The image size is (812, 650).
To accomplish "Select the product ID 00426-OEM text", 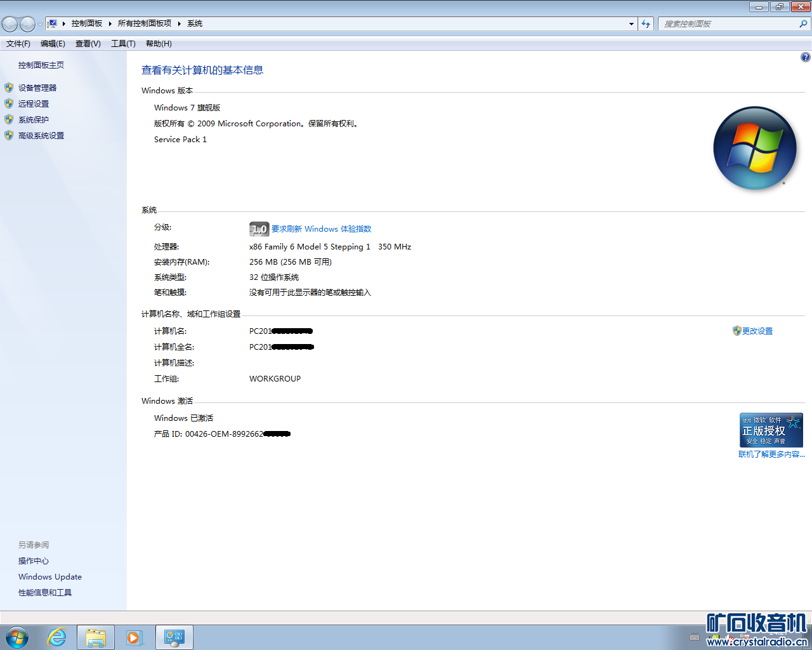I will pyautogui.click(x=222, y=434).
